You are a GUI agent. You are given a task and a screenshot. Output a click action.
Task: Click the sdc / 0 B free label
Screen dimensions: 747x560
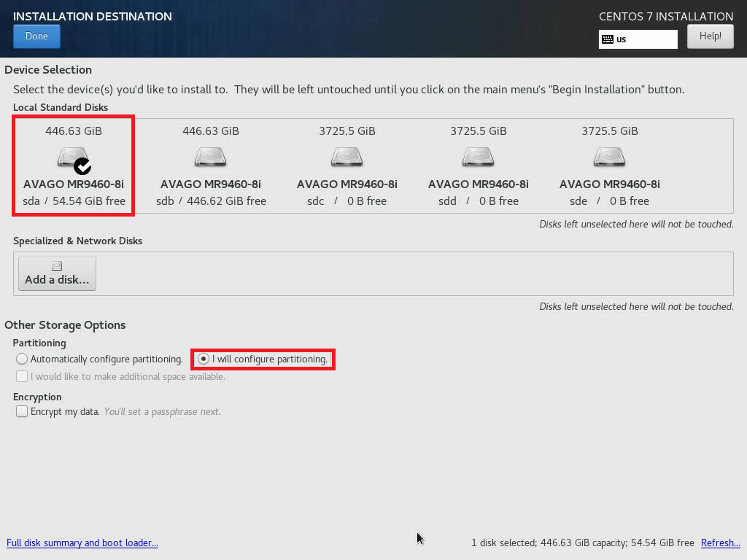click(347, 201)
